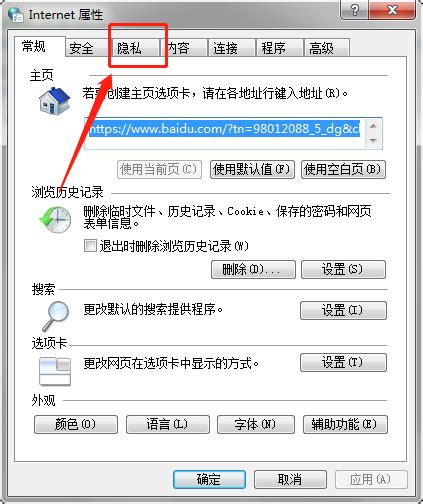Click the 字体(N) button

point(256,424)
